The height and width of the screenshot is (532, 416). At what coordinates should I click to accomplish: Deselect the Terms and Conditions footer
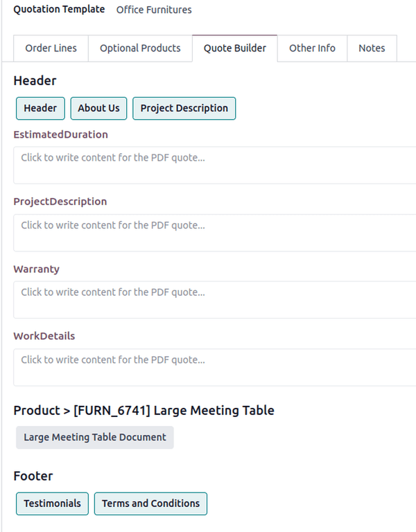click(150, 504)
